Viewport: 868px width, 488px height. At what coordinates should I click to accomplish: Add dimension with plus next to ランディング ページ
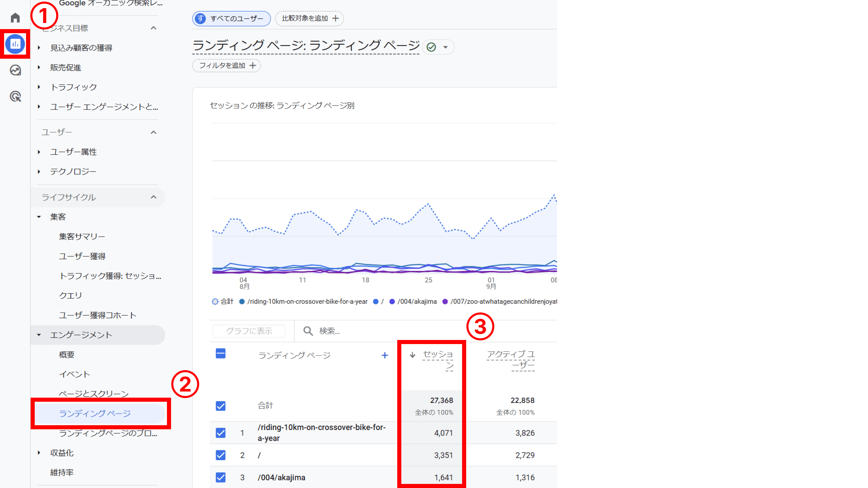(384, 355)
